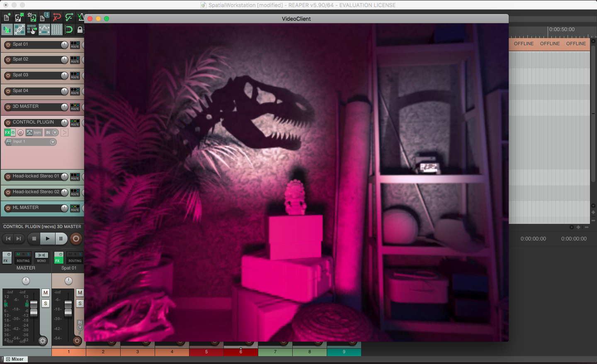Open the ROUTE button on Spat 02

75,60
